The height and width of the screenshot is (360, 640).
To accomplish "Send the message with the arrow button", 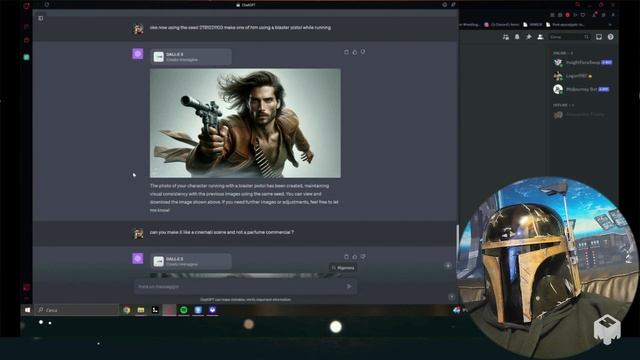I will coord(349,287).
